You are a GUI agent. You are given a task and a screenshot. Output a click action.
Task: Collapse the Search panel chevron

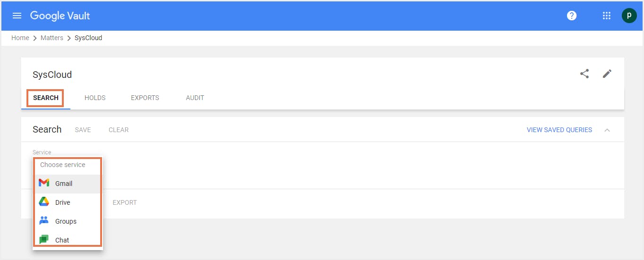(607, 130)
